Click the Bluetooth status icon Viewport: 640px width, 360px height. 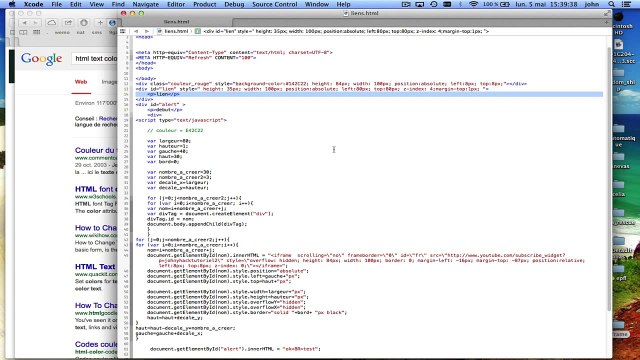tap(460, 4)
